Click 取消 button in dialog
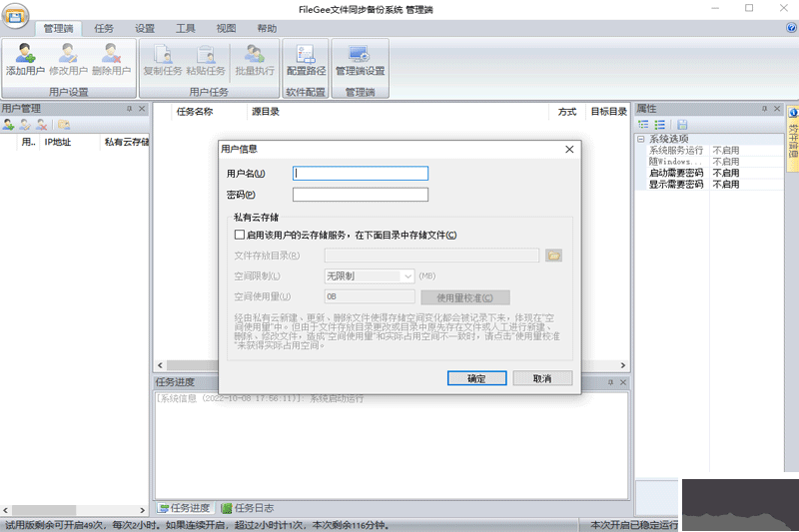 coord(542,378)
